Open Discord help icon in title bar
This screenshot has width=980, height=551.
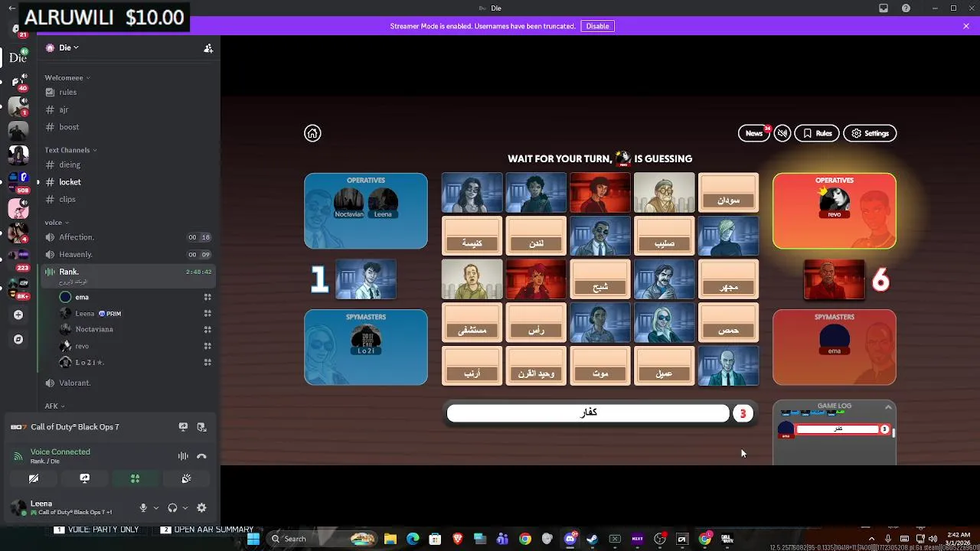pos(906,8)
